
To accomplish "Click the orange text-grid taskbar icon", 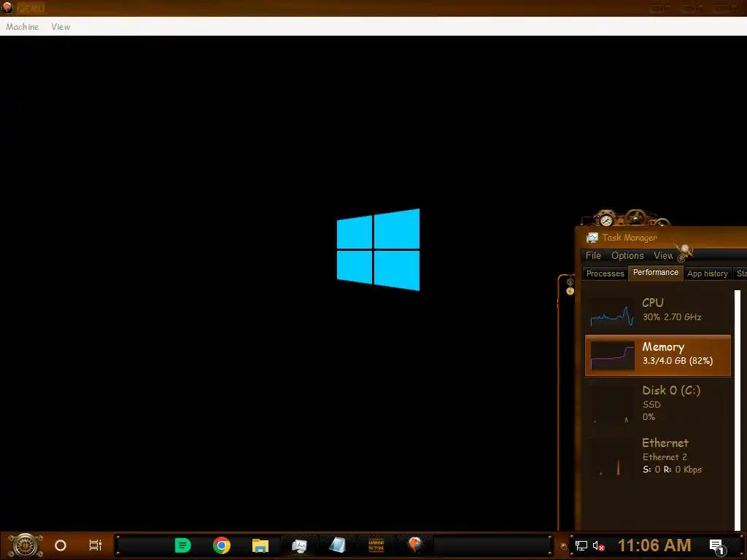I will click(376, 545).
